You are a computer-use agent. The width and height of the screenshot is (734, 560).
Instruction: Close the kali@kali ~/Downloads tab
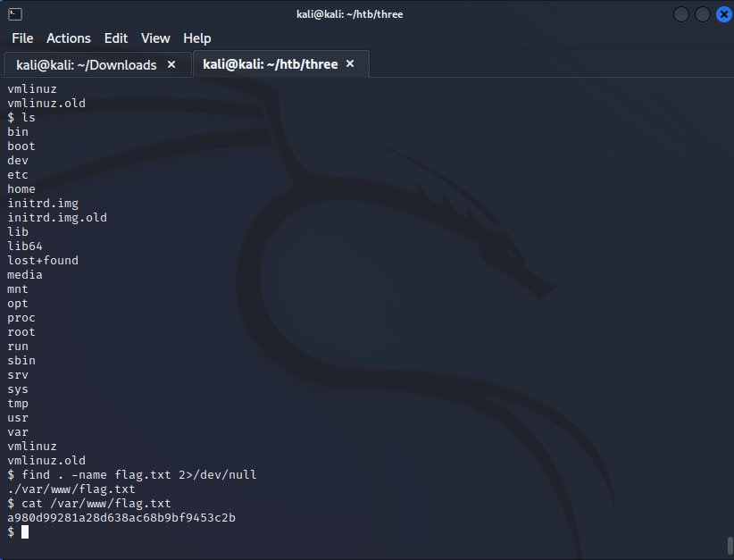(x=171, y=64)
